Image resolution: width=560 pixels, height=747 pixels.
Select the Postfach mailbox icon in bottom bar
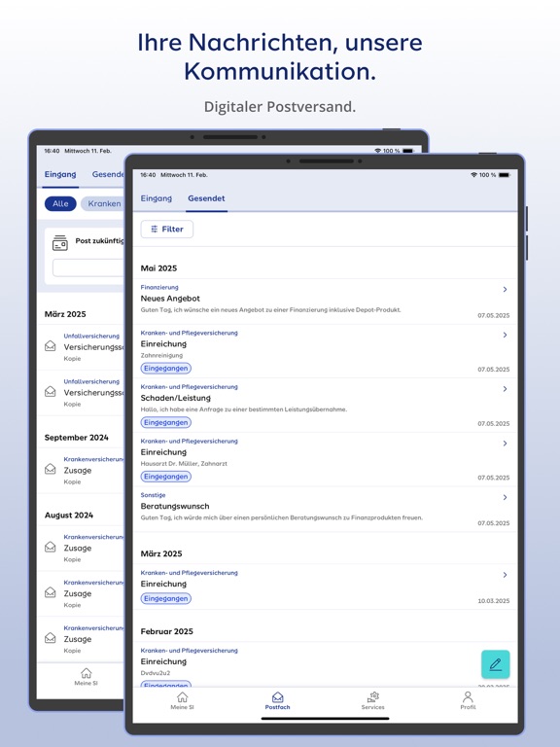[278, 697]
